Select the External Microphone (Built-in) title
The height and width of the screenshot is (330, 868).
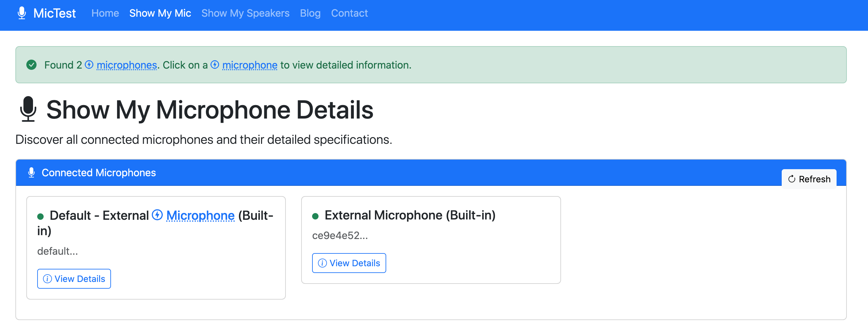[x=410, y=215]
